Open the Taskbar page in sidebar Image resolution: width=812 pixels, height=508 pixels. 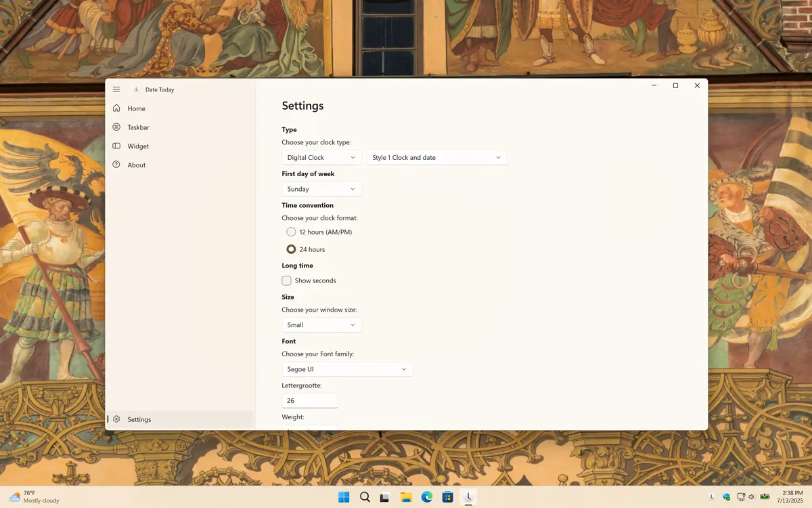(180, 127)
